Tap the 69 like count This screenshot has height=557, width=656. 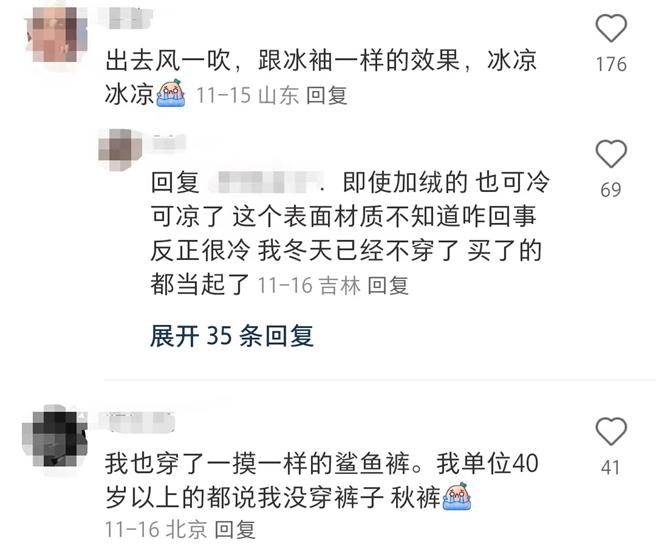point(611,190)
